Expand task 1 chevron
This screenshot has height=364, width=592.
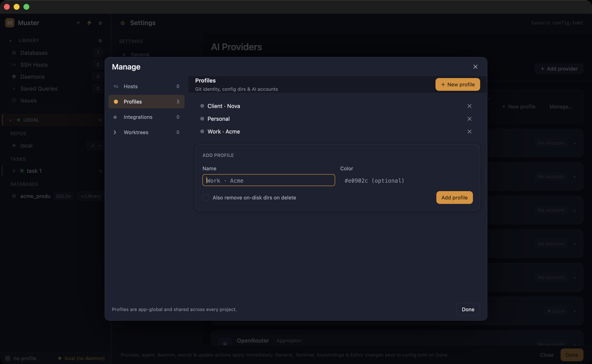click(x=14, y=171)
